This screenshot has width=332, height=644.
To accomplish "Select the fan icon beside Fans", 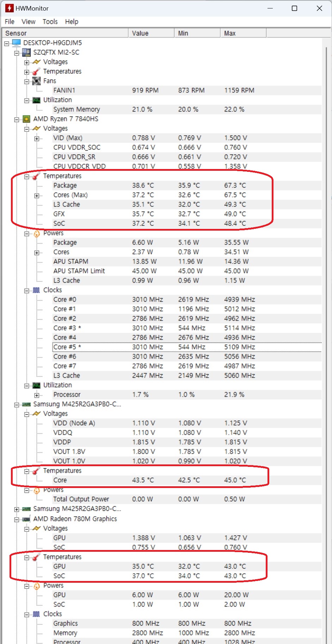I will pos(36,81).
